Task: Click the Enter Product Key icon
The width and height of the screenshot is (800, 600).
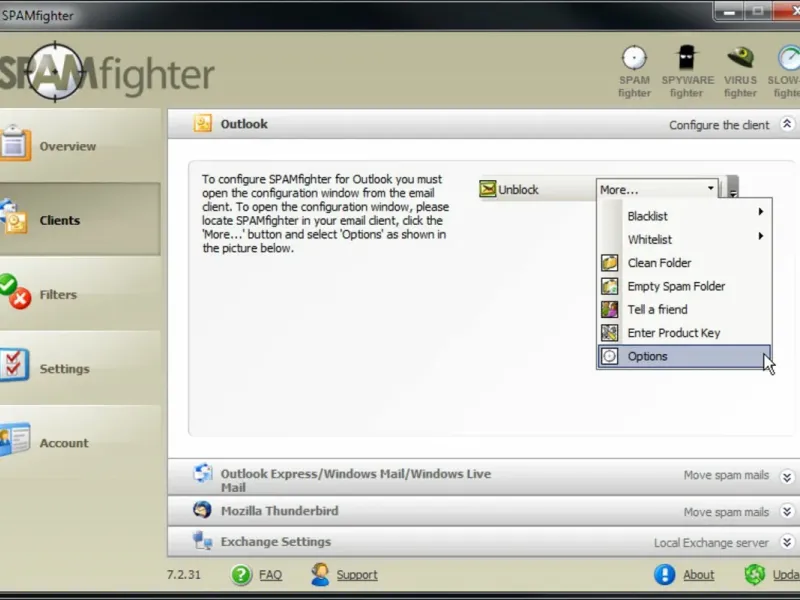Action: (x=609, y=333)
